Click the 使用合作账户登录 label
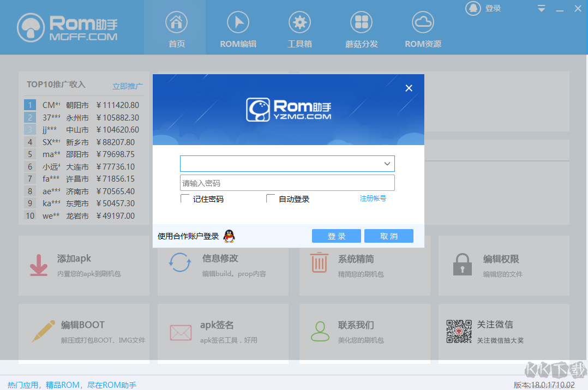 coord(188,236)
